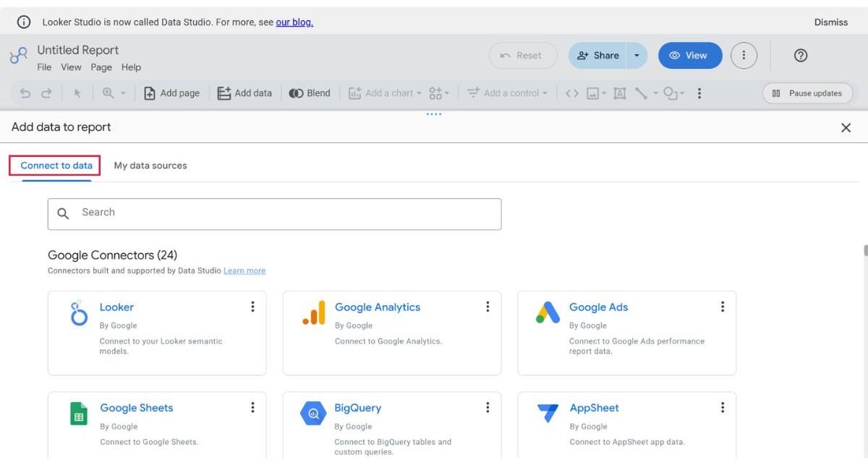The width and height of the screenshot is (868, 470).
Task: Select the text box tool
Action: (620, 93)
